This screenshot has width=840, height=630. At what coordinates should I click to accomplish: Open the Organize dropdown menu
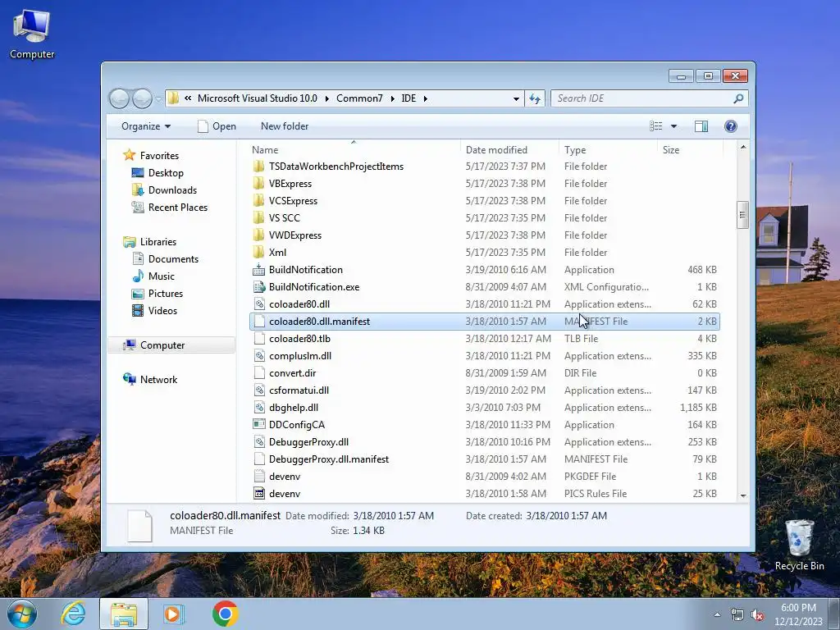146,126
